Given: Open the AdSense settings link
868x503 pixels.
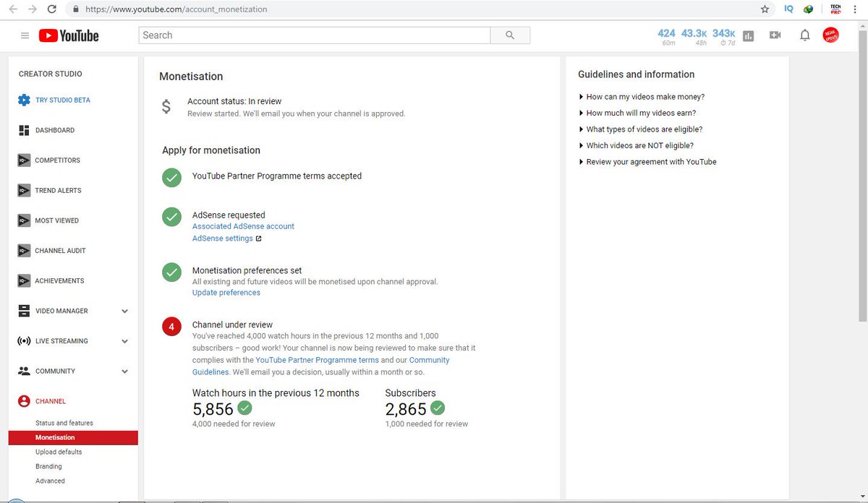Looking at the screenshot, I should click(x=223, y=238).
